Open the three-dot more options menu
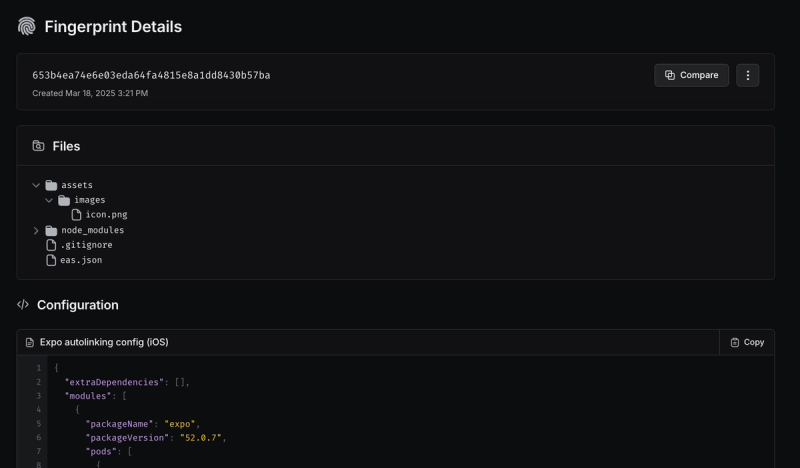Image resolution: width=800 pixels, height=468 pixels. (x=748, y=75)
